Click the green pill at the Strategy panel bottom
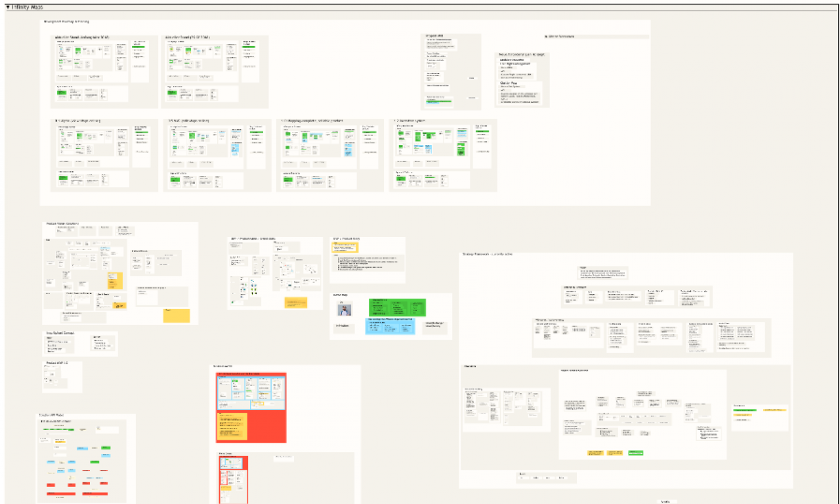The image size is (840, 504). pos(635,453)
